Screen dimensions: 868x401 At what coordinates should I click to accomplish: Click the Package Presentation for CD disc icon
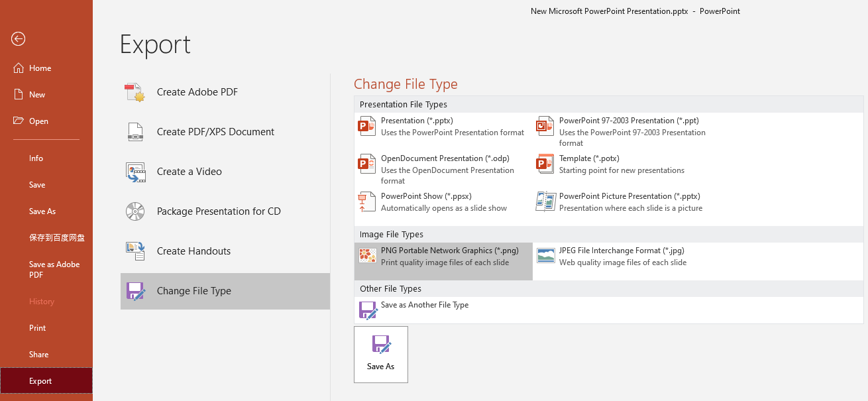(135, 211)
